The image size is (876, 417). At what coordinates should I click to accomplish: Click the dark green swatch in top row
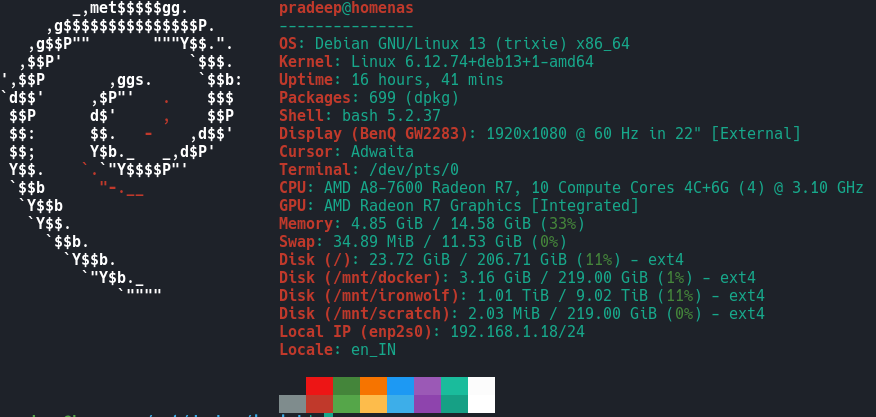point(346,386)
